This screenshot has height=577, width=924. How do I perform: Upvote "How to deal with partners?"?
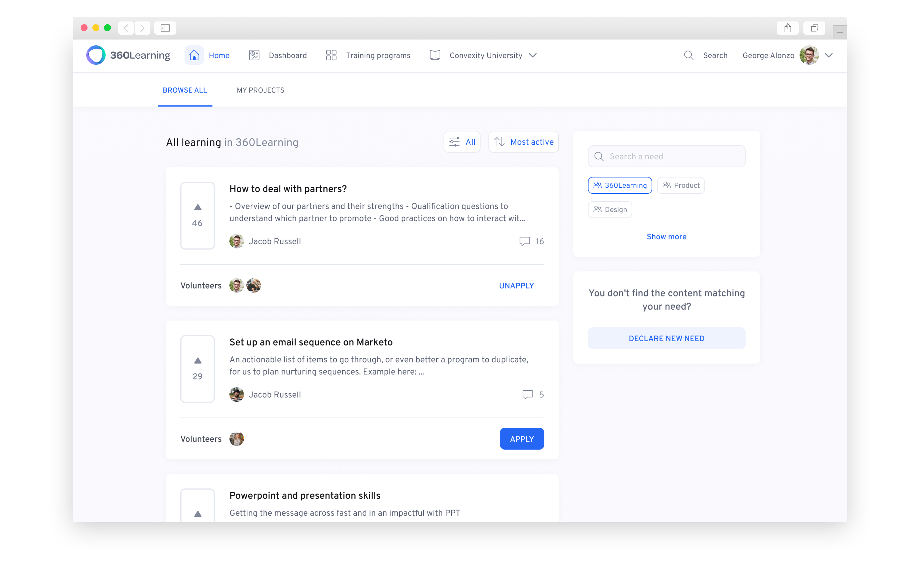point(198,207)
